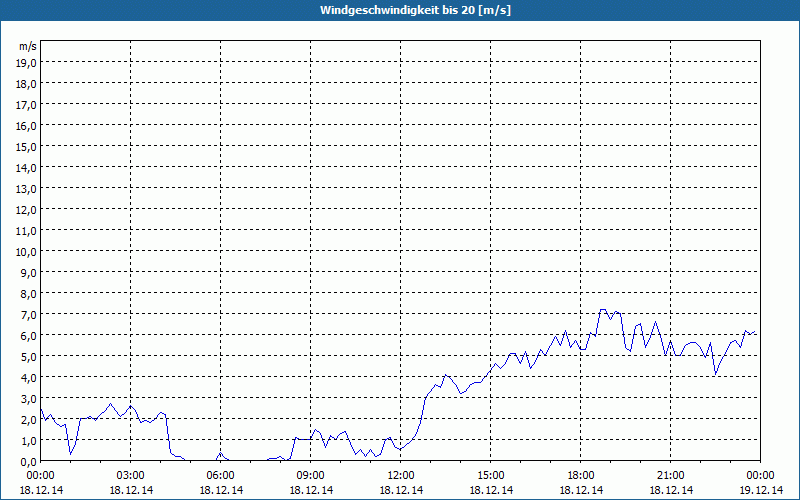Click the 10,0 y-axis label
Viewport: 800px width, 500px height.
(28, 252)
